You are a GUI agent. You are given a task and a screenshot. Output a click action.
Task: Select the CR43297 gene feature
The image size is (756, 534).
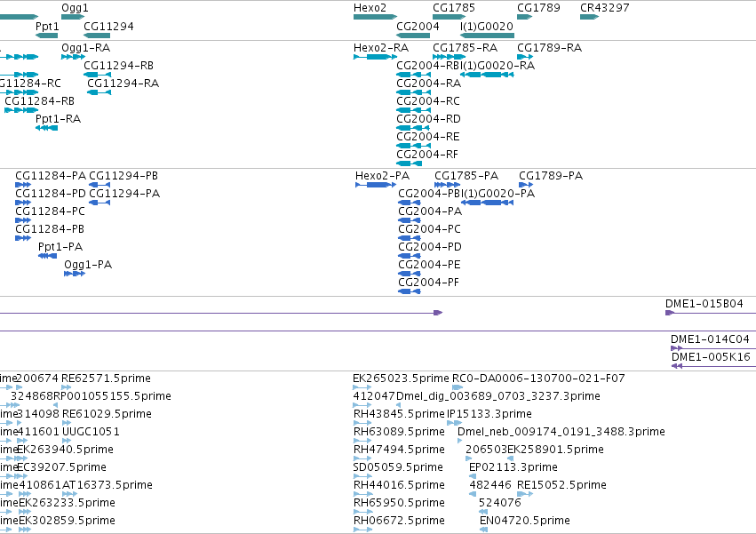(x=589, y=17)
